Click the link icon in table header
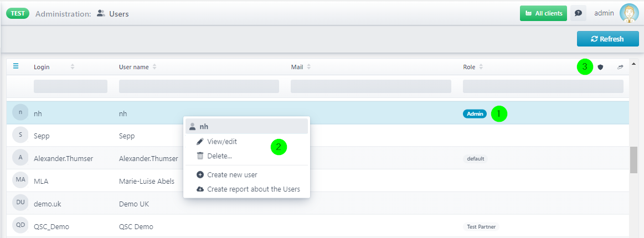The height and width of the screenshot is (238, 644). pos(620,67)
